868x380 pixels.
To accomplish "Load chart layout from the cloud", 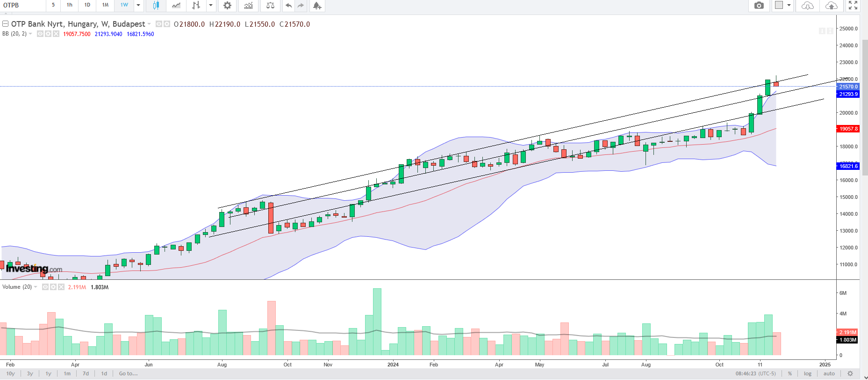I will pyautogui.click(x=807, y=5).
